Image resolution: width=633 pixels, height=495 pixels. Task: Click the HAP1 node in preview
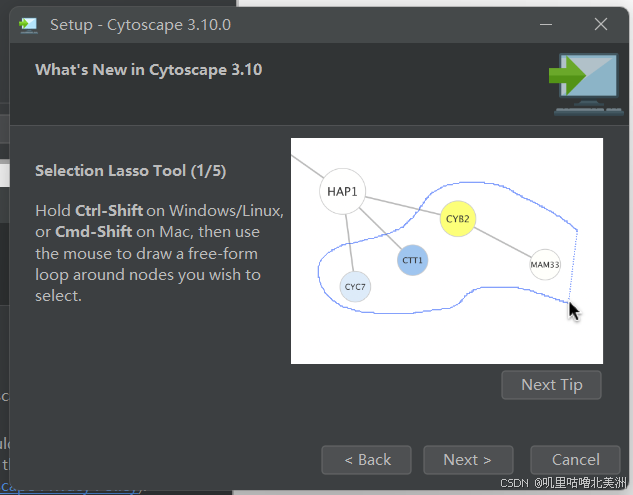click(342, 191)
